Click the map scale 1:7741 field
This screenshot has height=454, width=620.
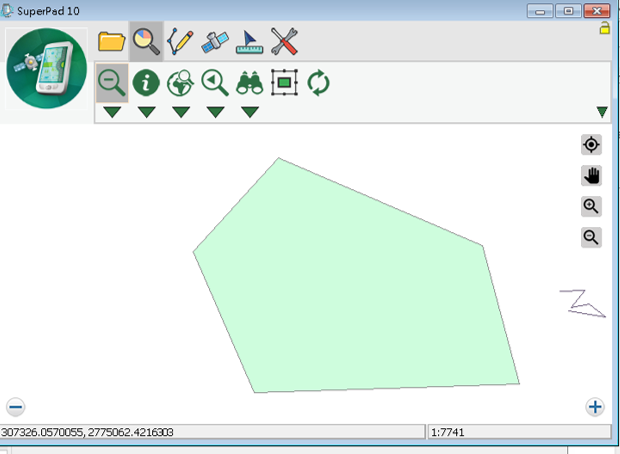pyautogui.click(x=520, y=432)
